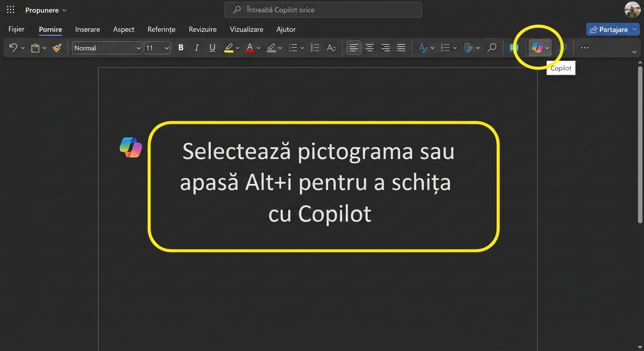Screen dimensions: 644x351
Task: Switch to the Aspect tab
Action: (x=123, y=29)
